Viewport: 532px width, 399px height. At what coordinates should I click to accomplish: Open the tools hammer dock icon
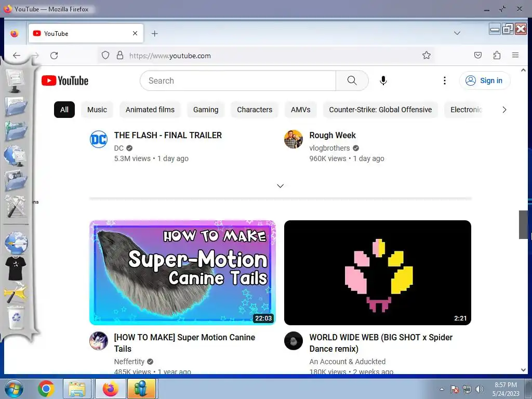click(x=16, y=206)
